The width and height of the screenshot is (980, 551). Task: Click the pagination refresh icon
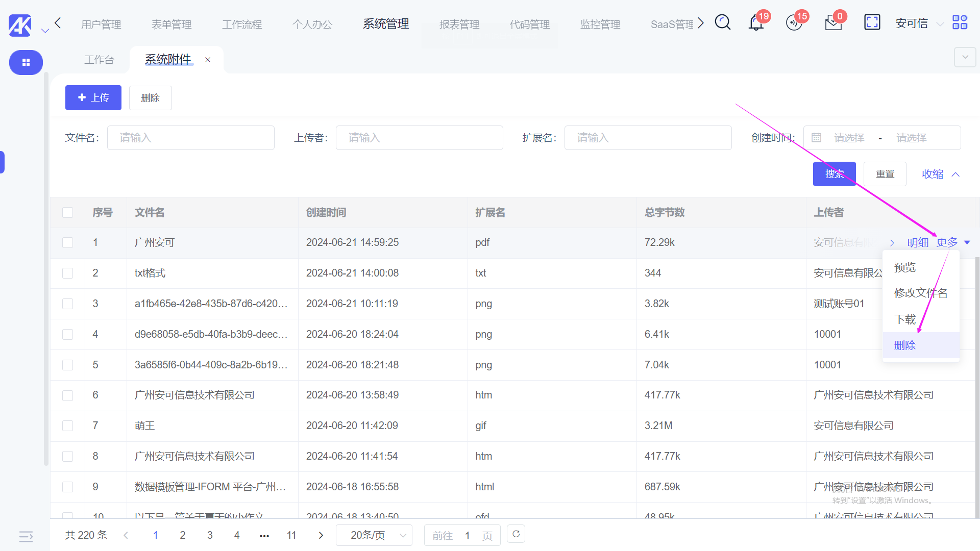click(516, 534)
